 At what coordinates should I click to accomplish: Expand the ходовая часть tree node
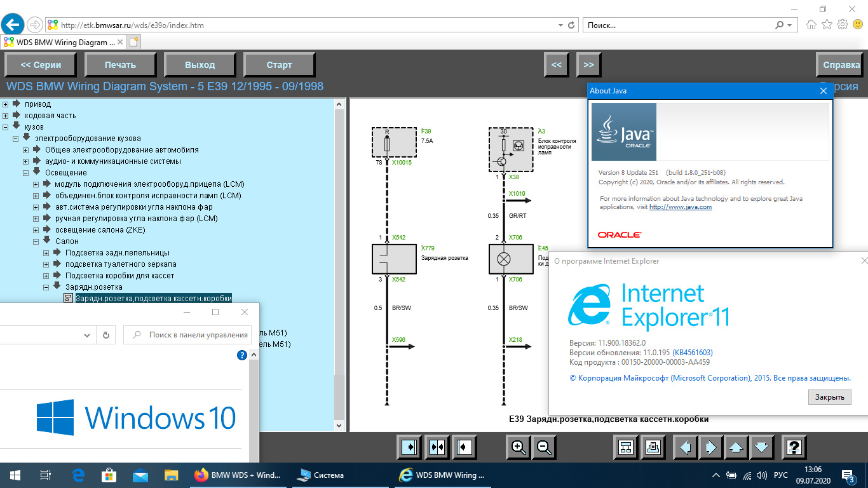(x=6, y=116)
